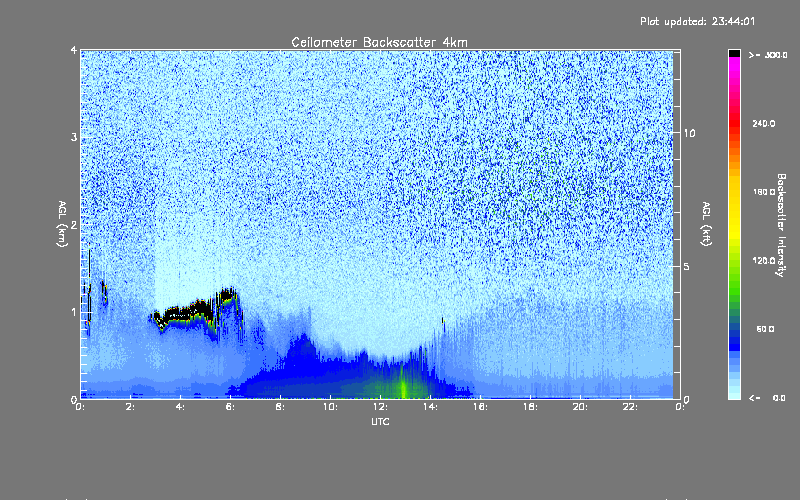Image resolution: width=800 pixels, height=500 pixels.
Task: Click the 'AGL (kft)' right axis label
Action: tap(706, 224)
